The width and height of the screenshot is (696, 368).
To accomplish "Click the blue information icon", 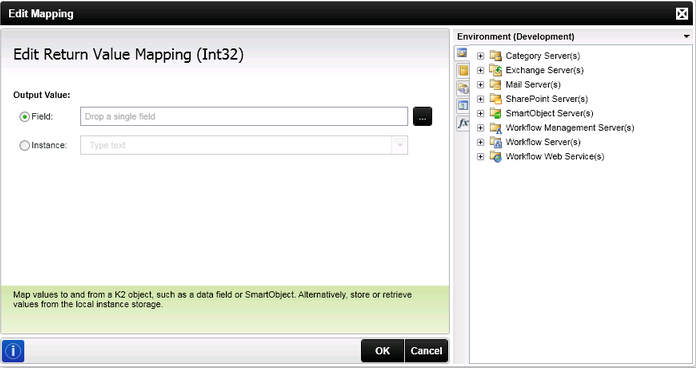I will [x=13, y=351].
